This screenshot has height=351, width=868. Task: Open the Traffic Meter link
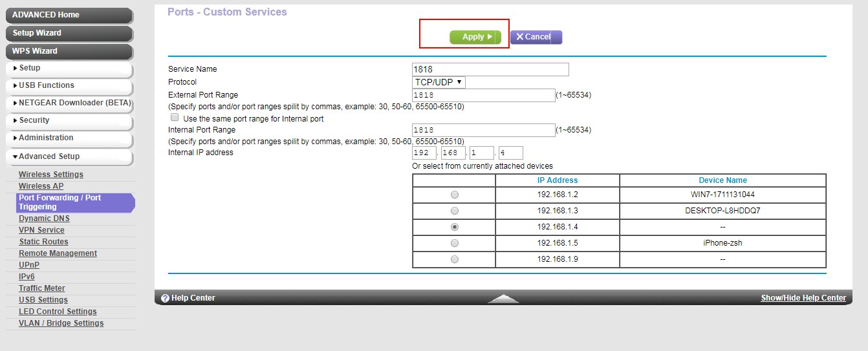[42, 288]
